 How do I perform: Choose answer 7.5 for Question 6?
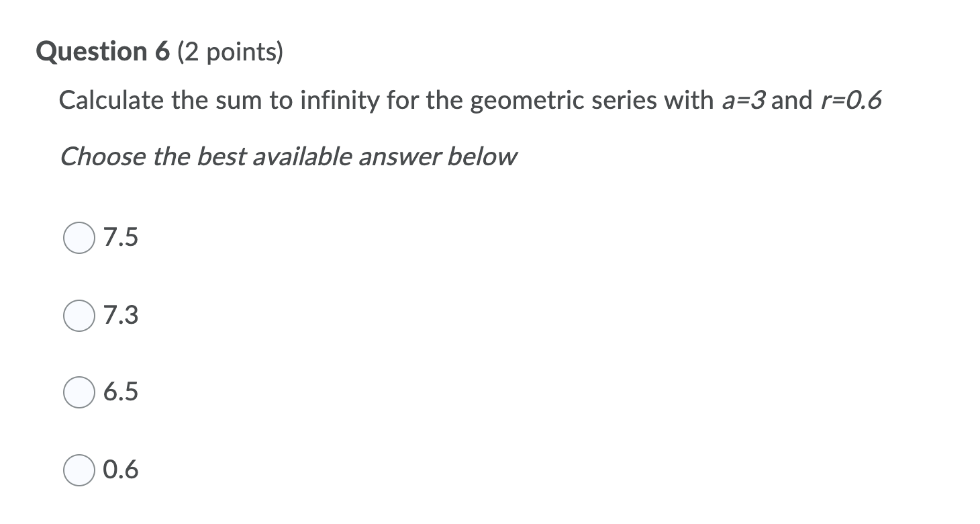click(x=79, y=236)
